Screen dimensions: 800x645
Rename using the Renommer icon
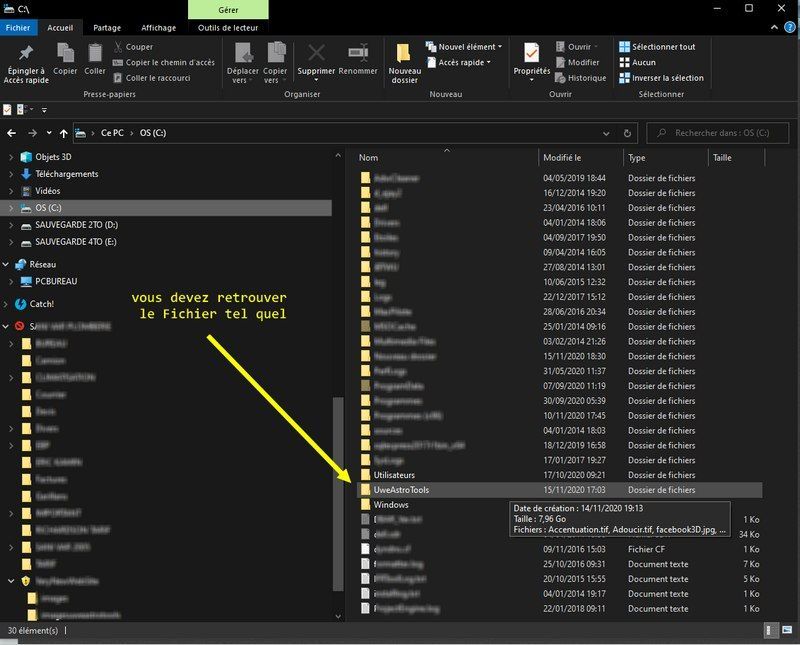coord(358,60)
